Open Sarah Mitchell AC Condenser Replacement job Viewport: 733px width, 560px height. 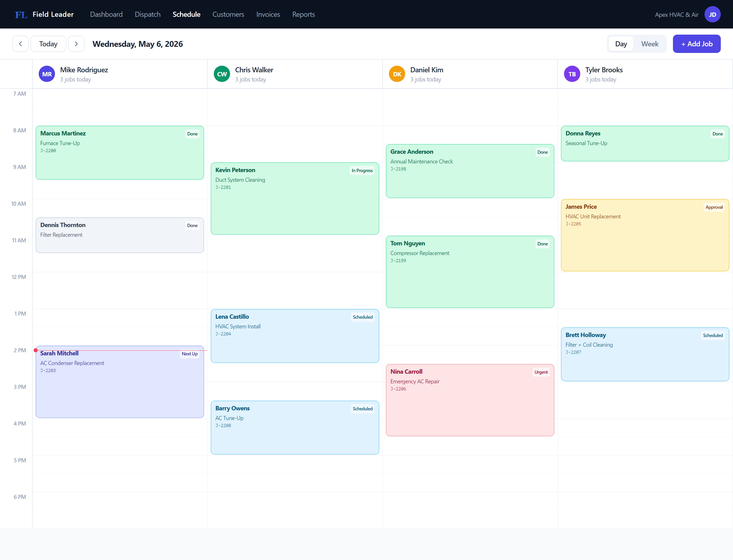pos(120,382)
